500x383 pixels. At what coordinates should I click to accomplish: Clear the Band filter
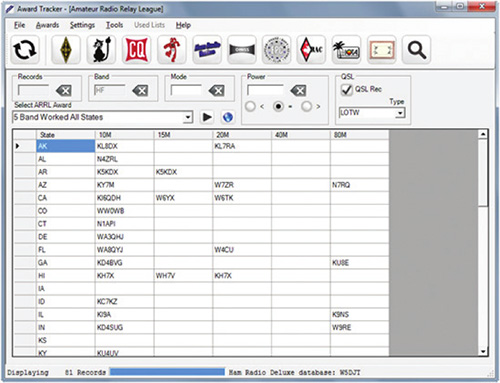(140, 90)
